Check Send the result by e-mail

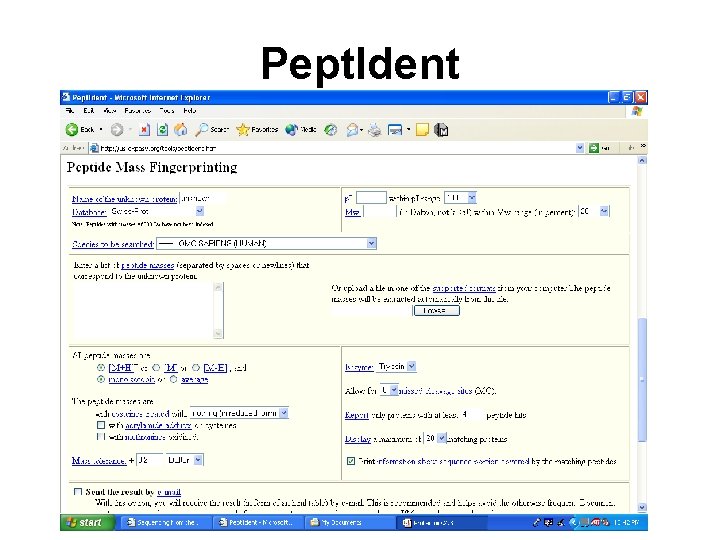pos(78,492)
